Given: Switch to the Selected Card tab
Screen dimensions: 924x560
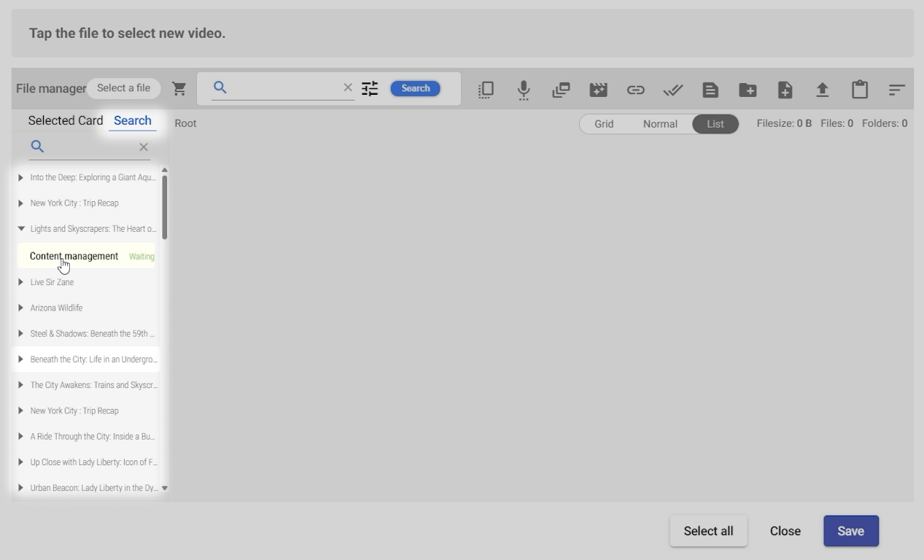Looking at the screenshot, I should click(65, 121).
